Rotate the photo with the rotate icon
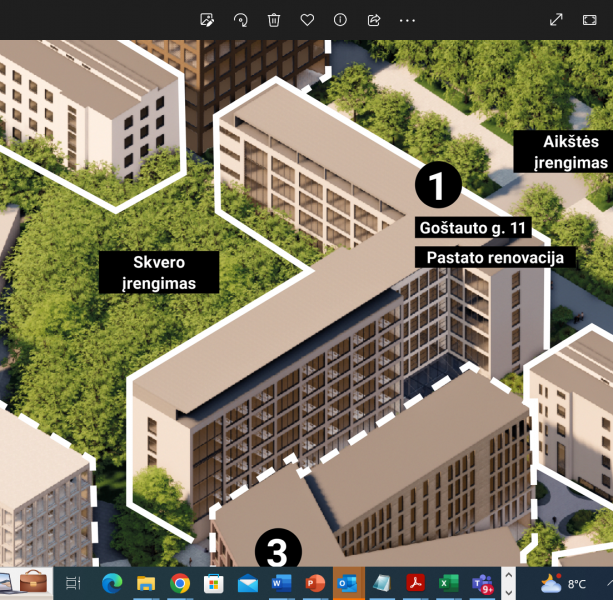This screenshot has height=600, width=613. click(x=240, y=20)
